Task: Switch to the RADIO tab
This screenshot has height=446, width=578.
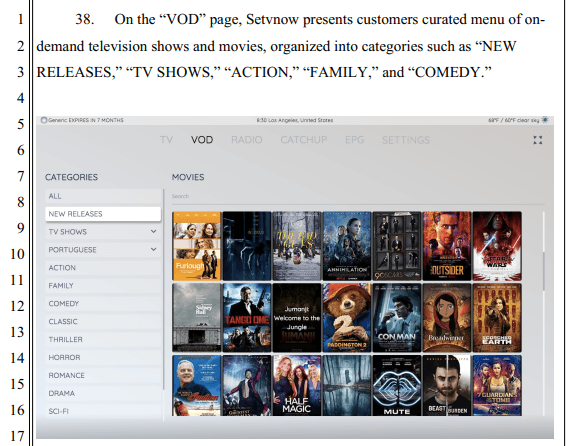Action: [x=247, y=140]
